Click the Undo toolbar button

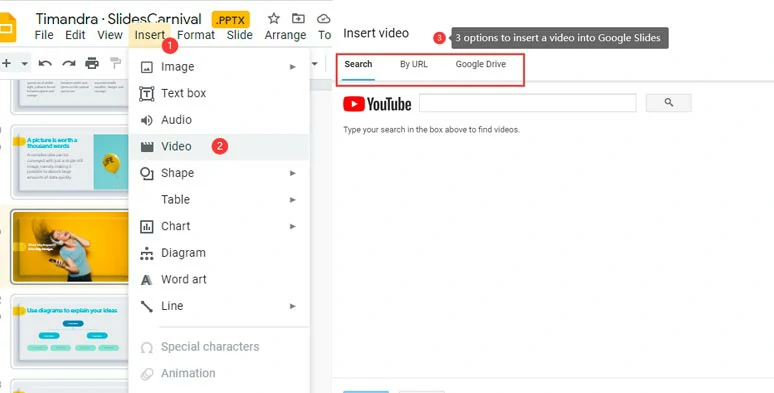tap(45, 64)
